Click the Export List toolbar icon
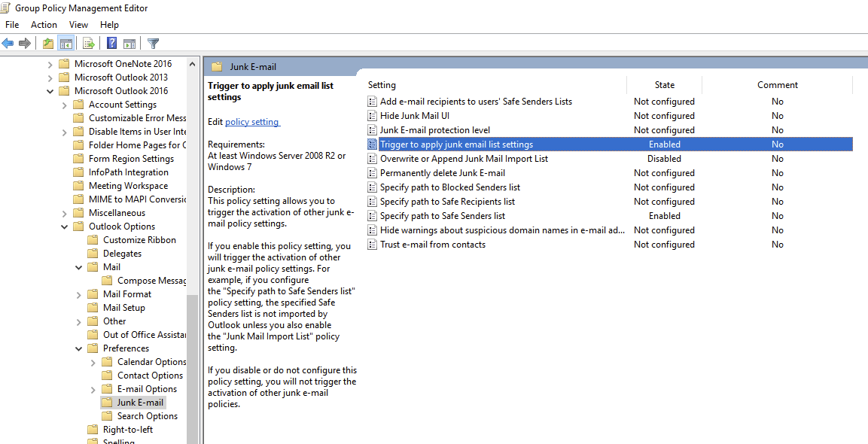The image size is (868, 444). pyautogui.click(x=89, y=43)
